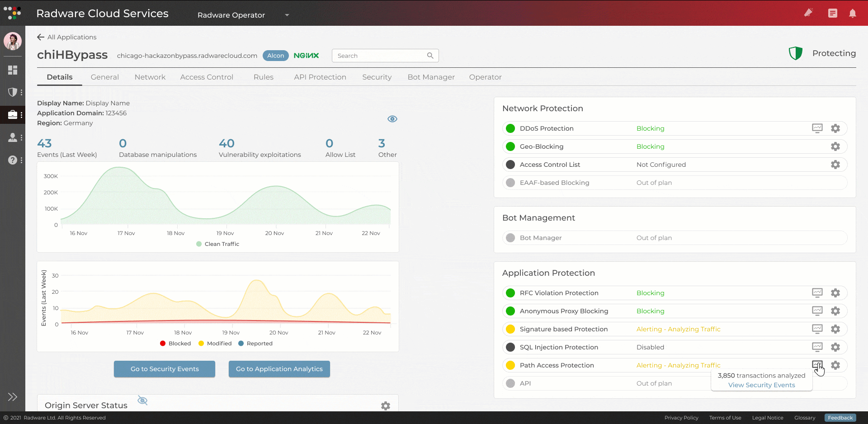Toggle the eye icon above event stats

[x=392, y=119]
